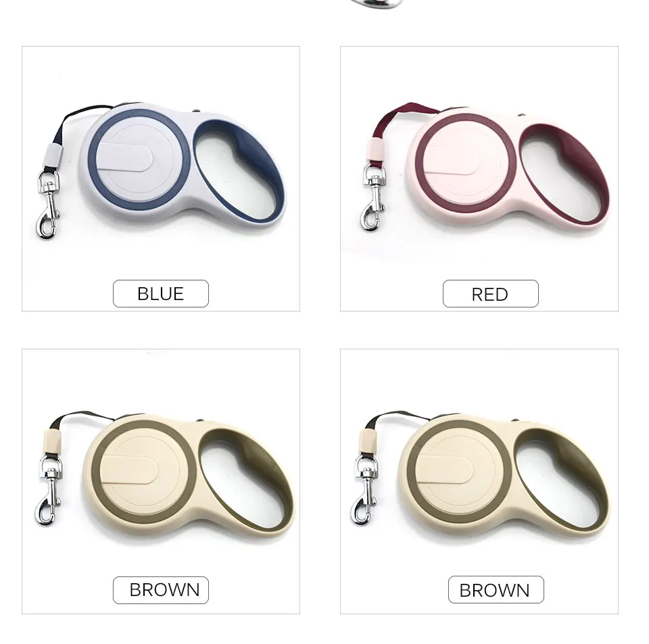Click the partial product image at top
649x644 pixels.
376,4
